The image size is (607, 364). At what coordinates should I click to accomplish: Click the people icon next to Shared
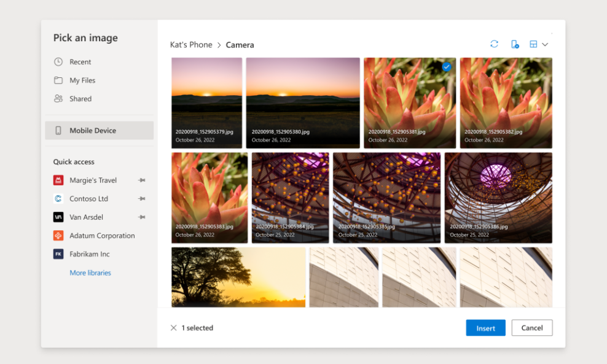pos(58,99)
